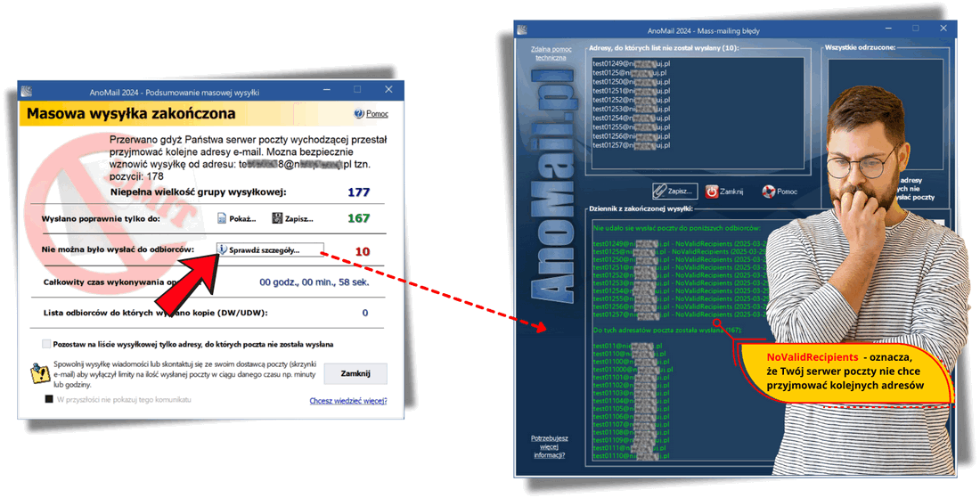Click log line 'test01253@ - NoValidRecipients'
The width and height of the screenshot is (980, 498).
pos(680,283)
